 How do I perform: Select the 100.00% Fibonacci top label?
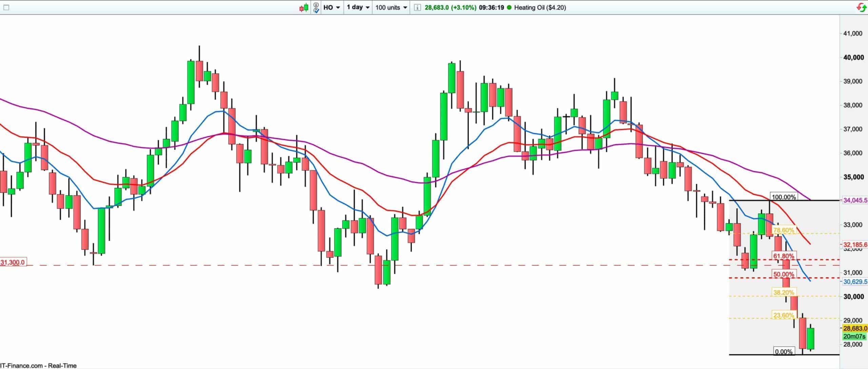(783, 197)
